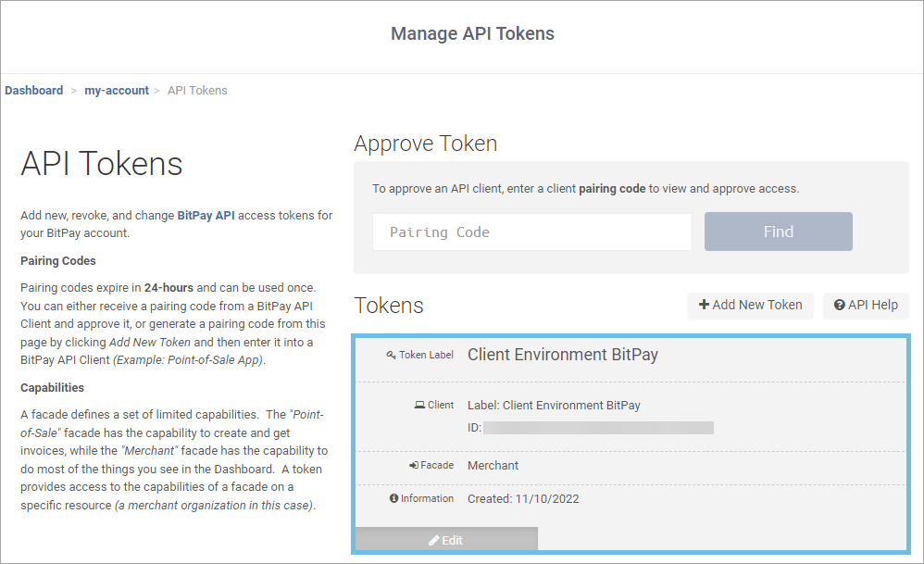
Task: Open API Help
Action: pos(866,306)
